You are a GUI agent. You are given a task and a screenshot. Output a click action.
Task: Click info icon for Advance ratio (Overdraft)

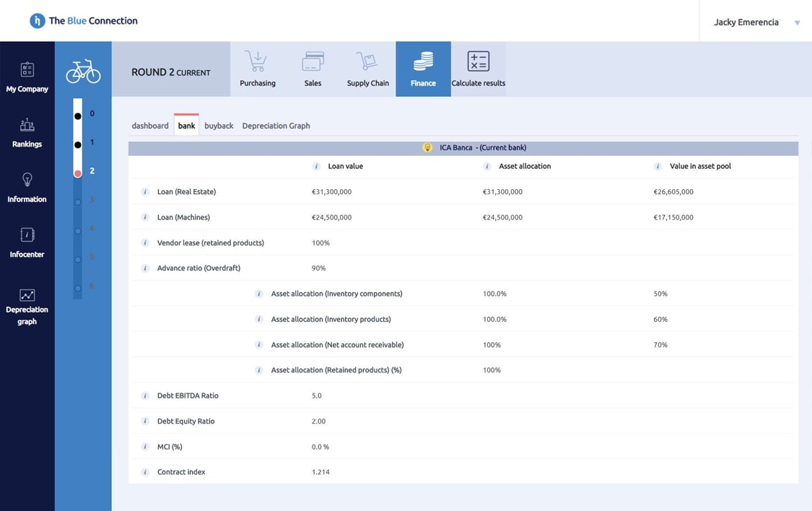point(145,268)
